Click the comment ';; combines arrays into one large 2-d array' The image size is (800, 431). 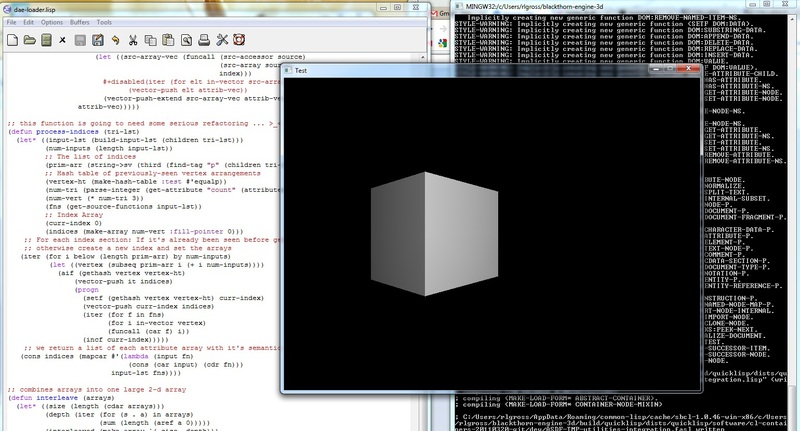97,390
